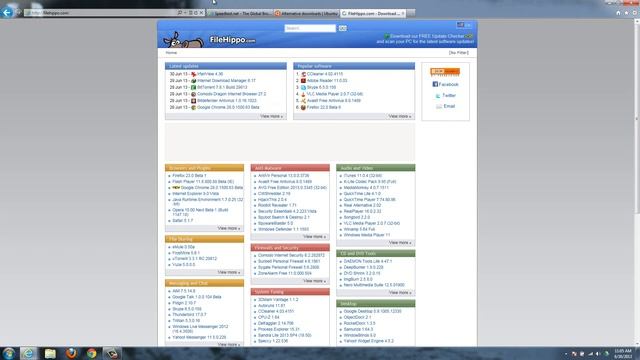Click the taskbar clock

pyautogui.click(x=623, y=353)
